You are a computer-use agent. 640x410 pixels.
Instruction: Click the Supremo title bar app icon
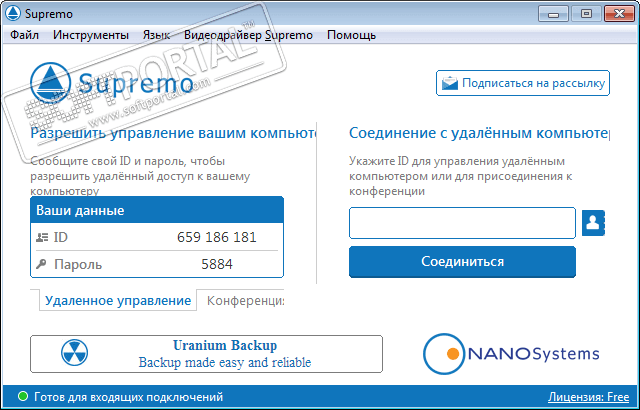click(13, 13)
